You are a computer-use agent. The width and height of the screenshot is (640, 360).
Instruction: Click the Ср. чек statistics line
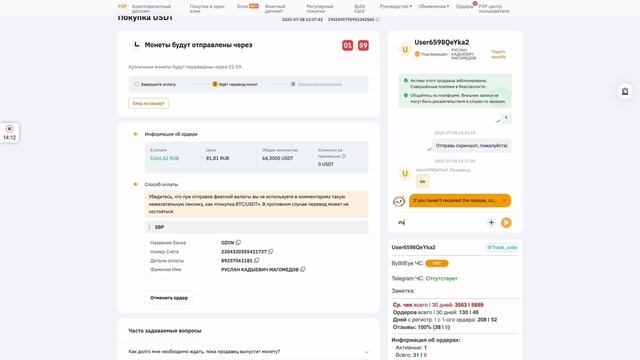pos(438,305)
